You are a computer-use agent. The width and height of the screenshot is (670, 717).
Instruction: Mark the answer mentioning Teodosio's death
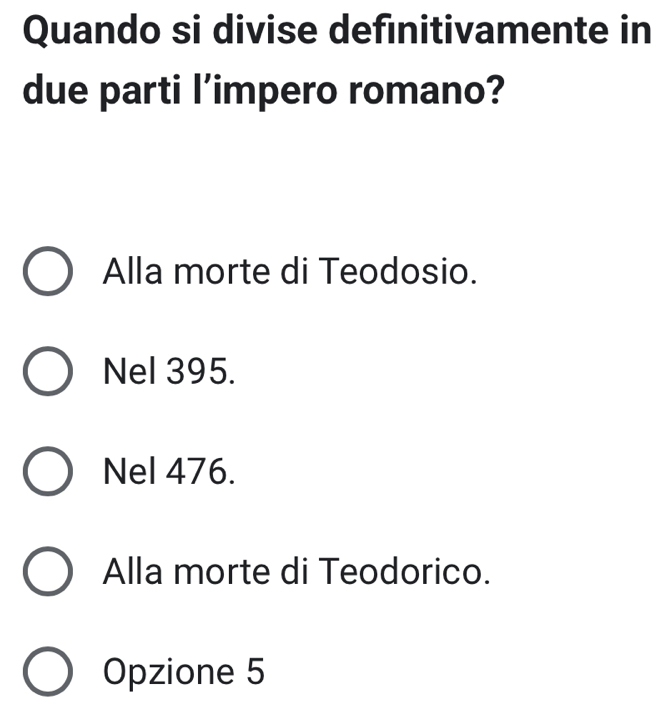tap(48, 273)
